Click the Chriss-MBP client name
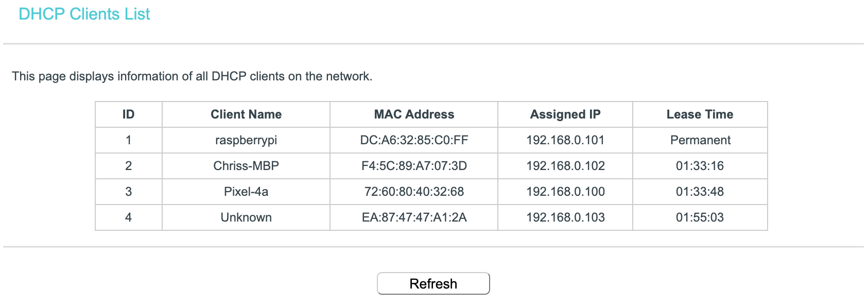Viewport: 868px width, 304px height. pyautogui.click(x=246, y=165)
